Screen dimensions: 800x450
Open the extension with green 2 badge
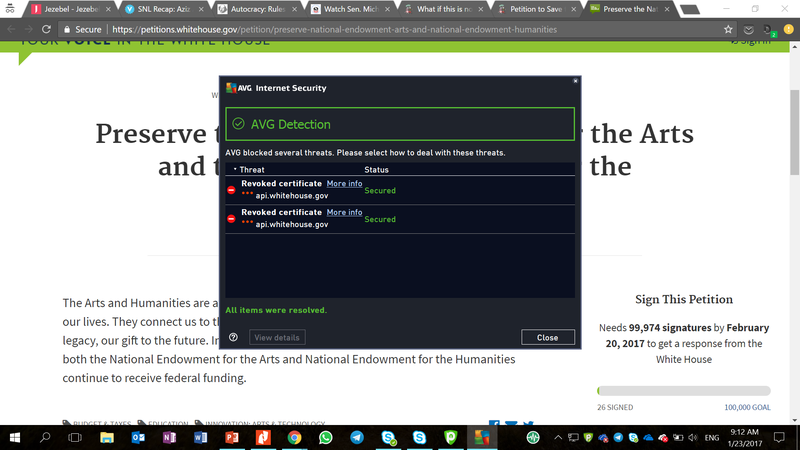click(x=769, y=31)
